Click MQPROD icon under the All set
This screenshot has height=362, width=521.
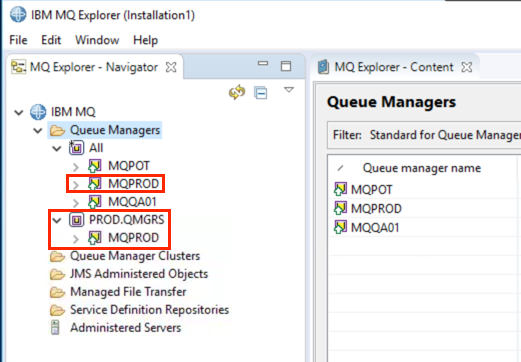(x=95, y=184)
